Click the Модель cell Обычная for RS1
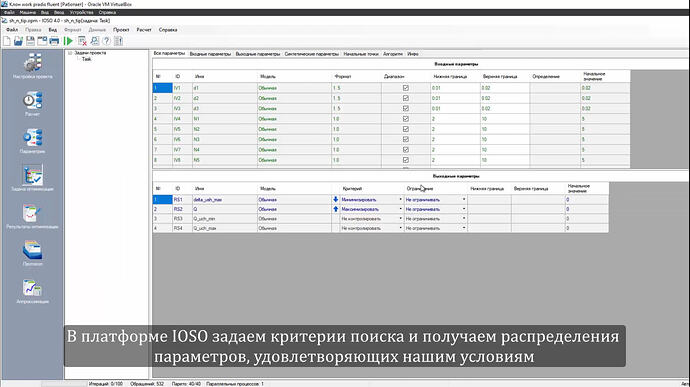The image size is (690, 387). pos(294,199)
